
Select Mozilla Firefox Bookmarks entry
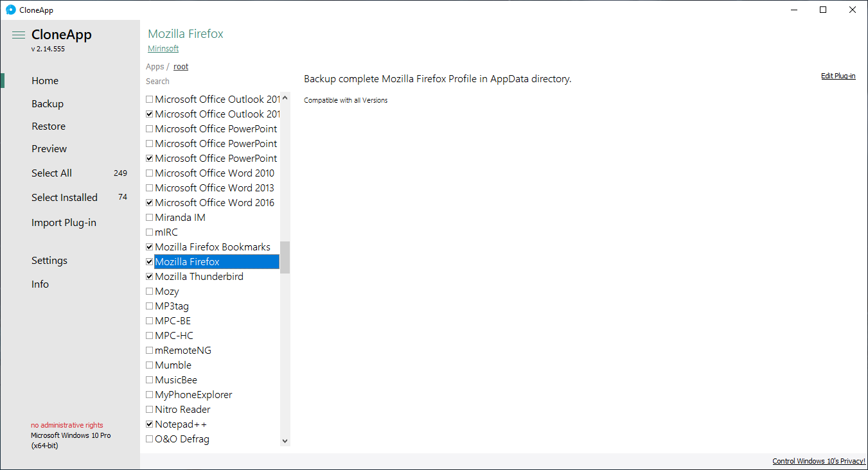pyautogui.click(x=213, y=247)
